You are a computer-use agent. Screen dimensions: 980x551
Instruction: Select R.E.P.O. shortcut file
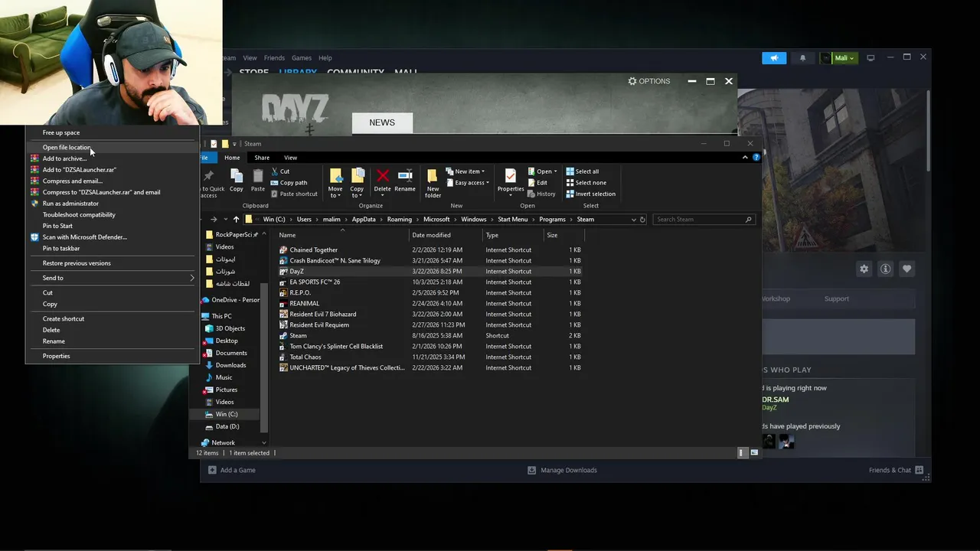(299, 292)
